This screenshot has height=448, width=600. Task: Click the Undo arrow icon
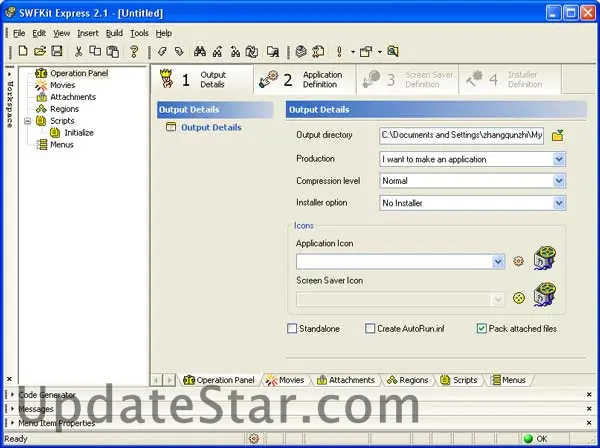[162, 51]
